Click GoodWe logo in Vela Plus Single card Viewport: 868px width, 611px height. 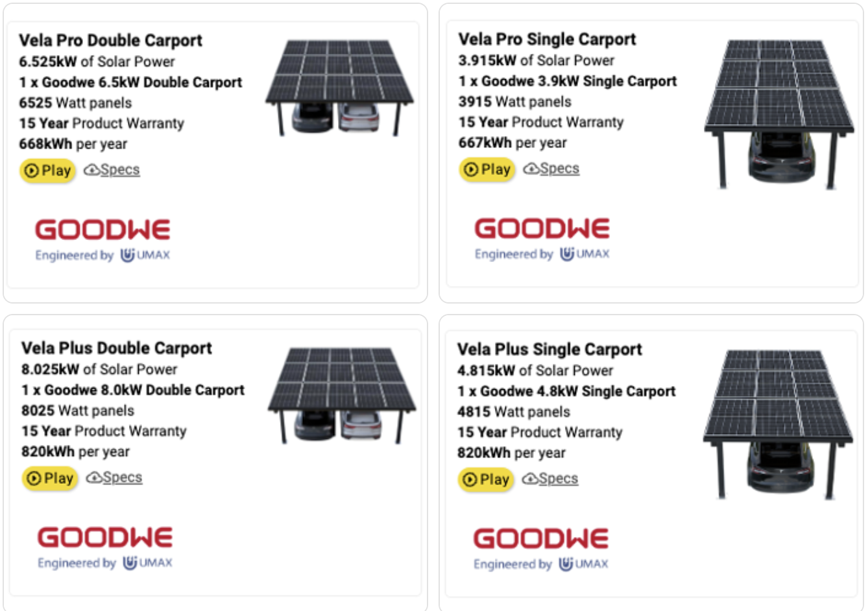[541, 538]
